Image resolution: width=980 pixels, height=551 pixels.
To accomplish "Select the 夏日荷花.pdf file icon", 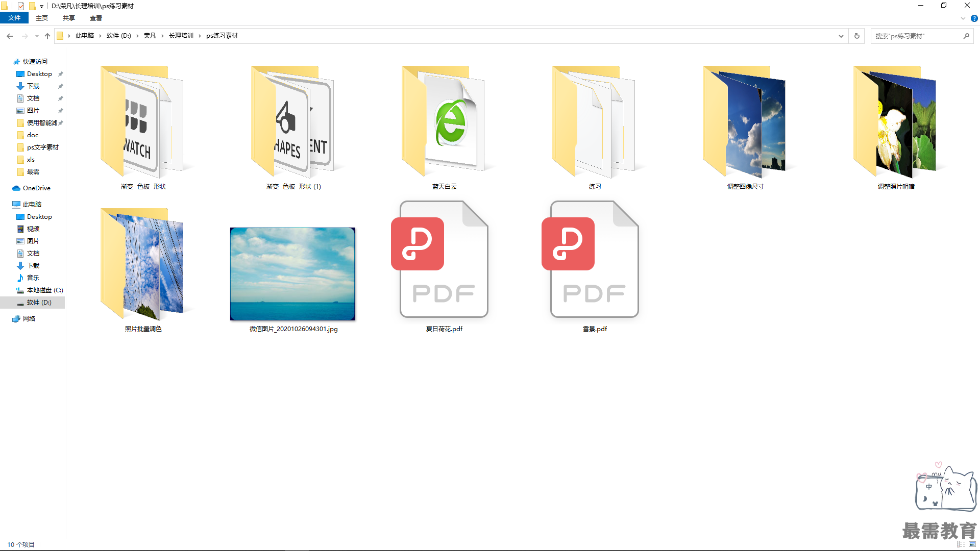I will point(439,259).
